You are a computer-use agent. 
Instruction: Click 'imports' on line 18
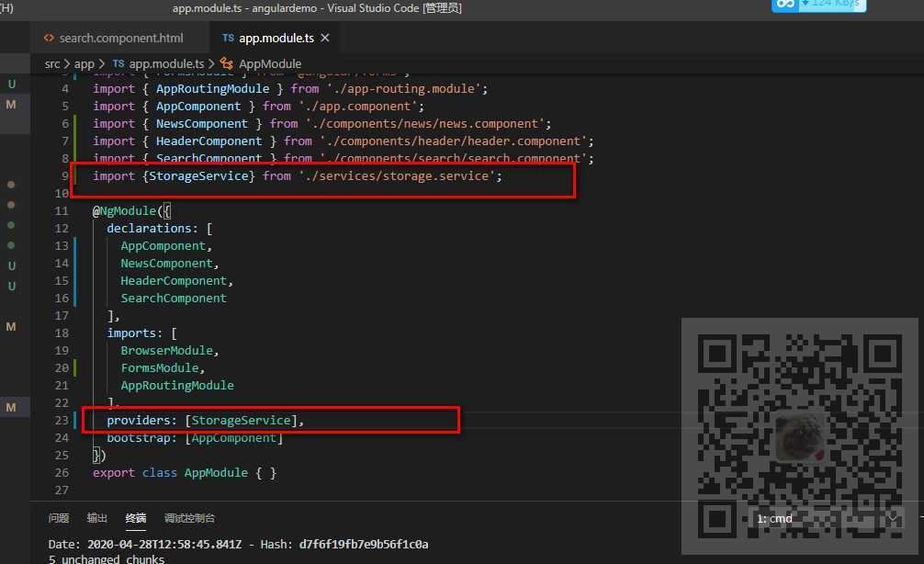tap(131, 333)
